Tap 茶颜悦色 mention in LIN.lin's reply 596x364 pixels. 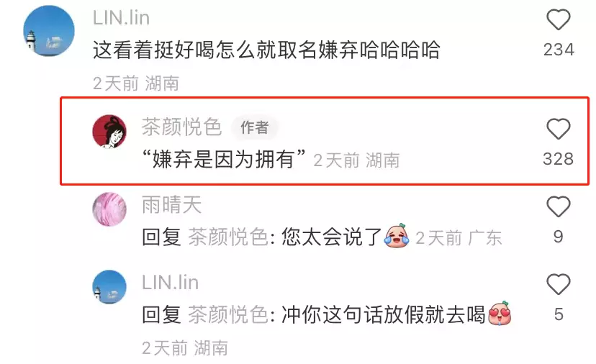(x=228, y=315)
